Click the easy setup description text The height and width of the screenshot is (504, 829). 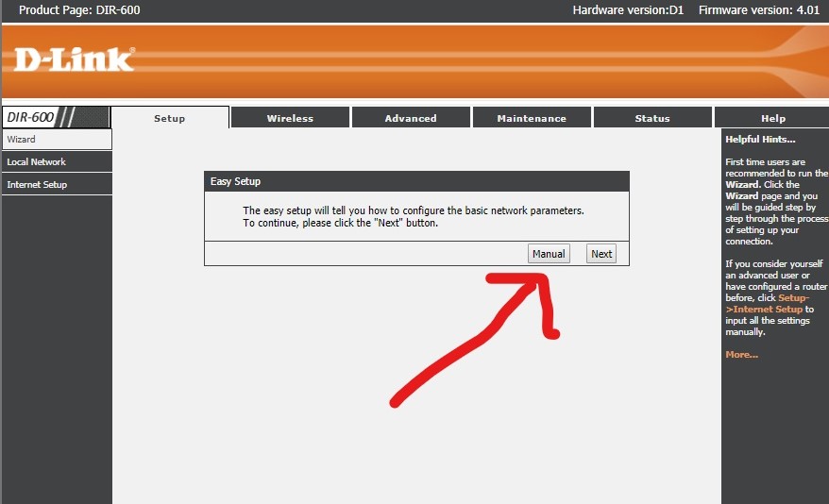[x=414, y=216]
